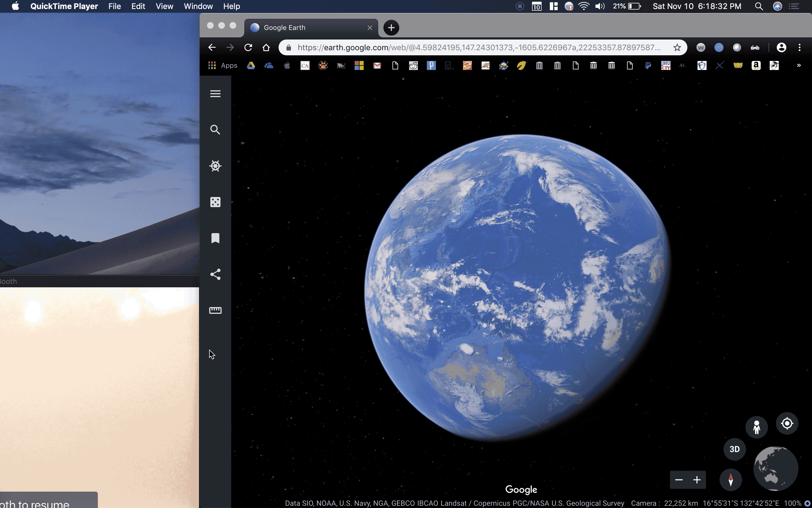The width and height of the screenshot is (812, 508).
Task: Click the volume icon in menu bar
Action: [600, 6]
